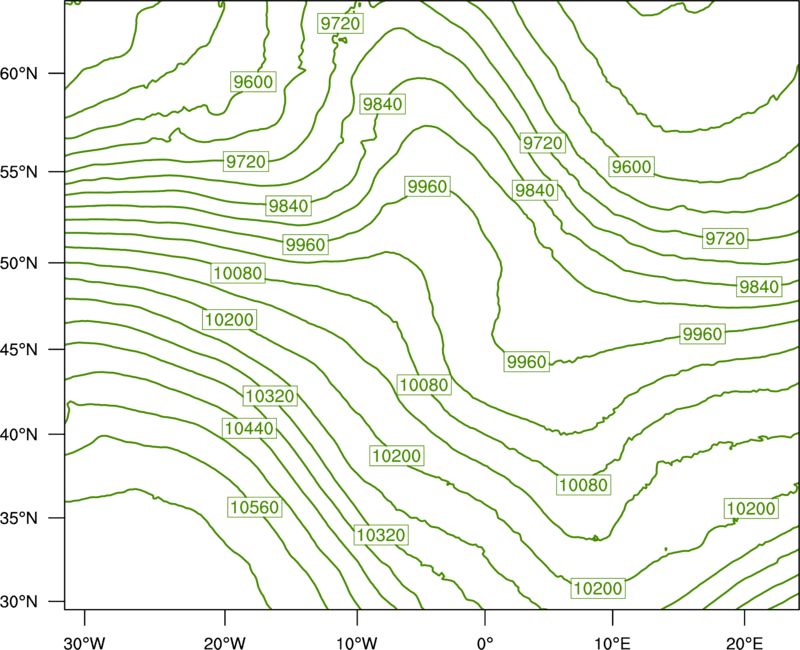Click the 45°N latitude axis label
Screen dimensions: 800x650
point(19,349)
